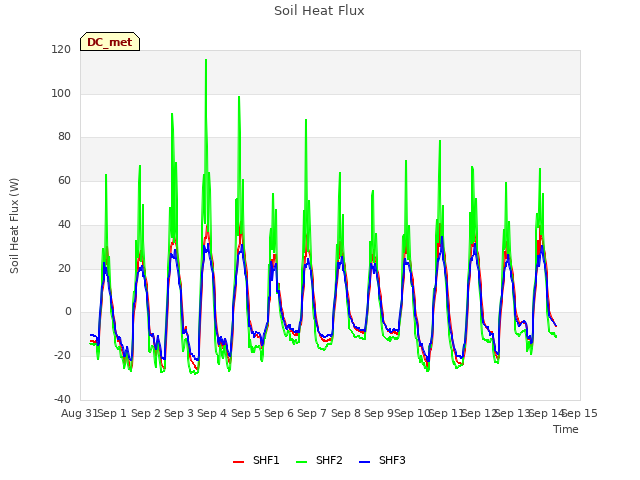Click the 120 y-axis tick label
This screenshot has width=640, height=480.
61,49
